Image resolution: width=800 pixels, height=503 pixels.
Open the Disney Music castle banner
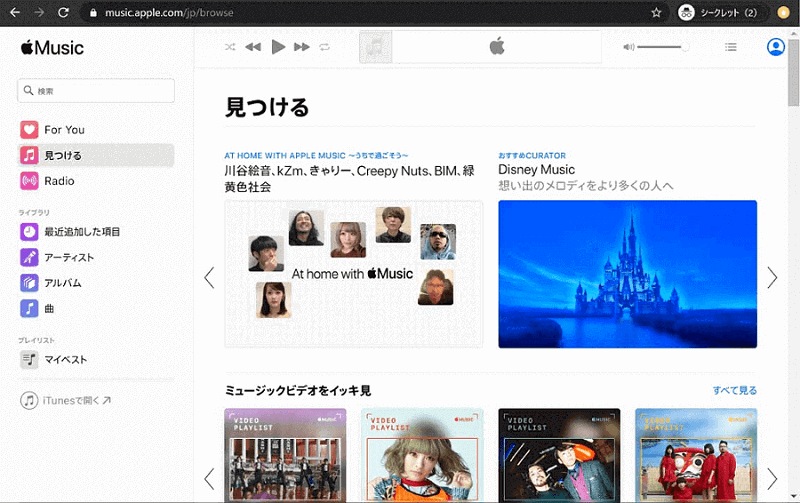(x=628, y=274)
